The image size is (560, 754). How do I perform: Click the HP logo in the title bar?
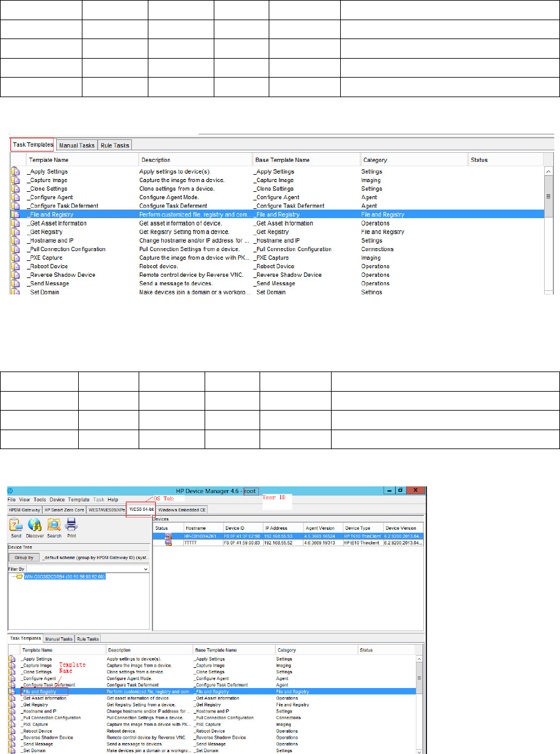click(x=10, y=491)
